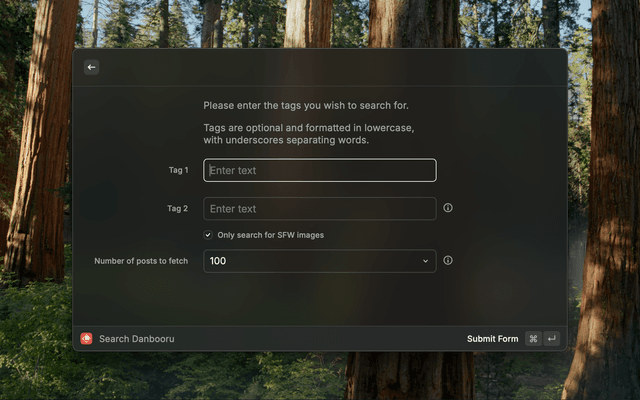Image resolution: width=640 pixels, height=400 pixels.
Task: Select the '100' value in the dropdown
Action: pos(218,261)
